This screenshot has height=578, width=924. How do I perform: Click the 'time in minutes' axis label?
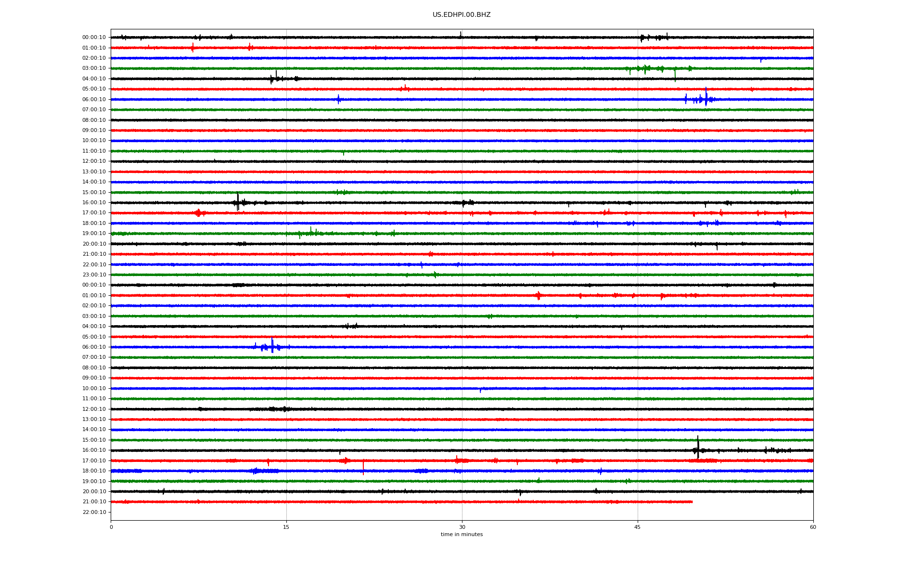coord(461,535)
